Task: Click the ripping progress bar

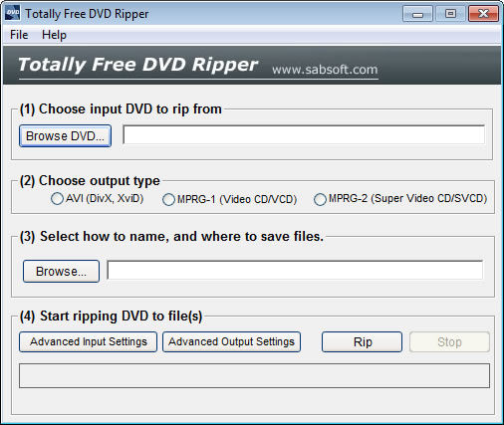Action: (254, 375)
